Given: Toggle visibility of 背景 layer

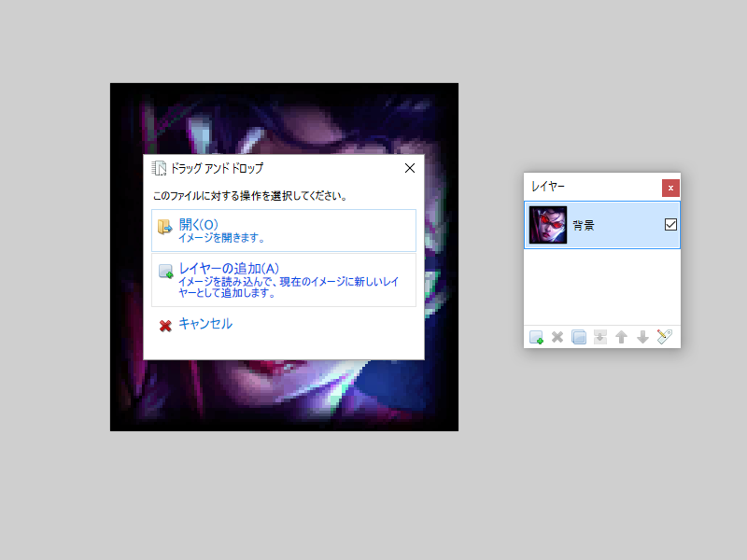Looking at the screenshot, I should click(x=670, y=224).
